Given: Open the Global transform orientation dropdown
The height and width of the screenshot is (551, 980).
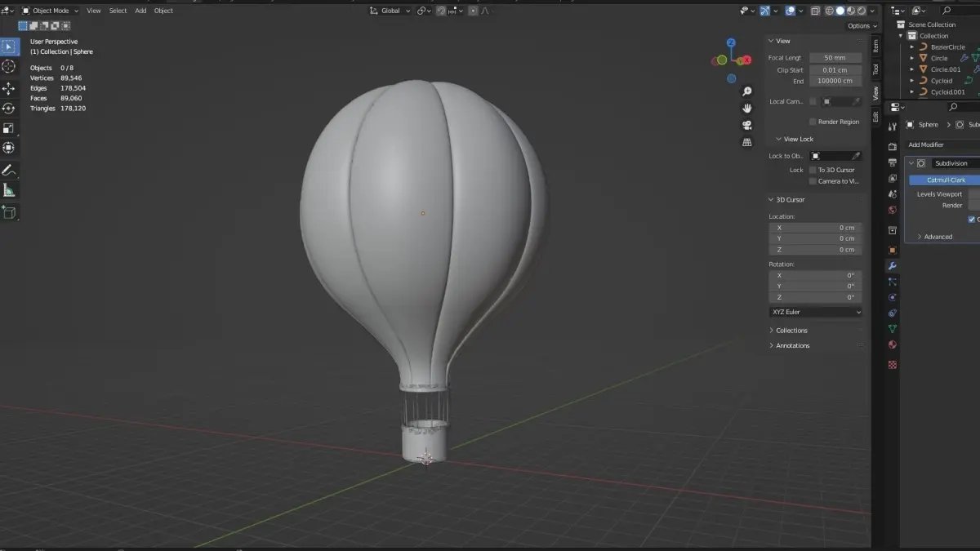Looking at the screenshot, I should pyautogui.click(x=390, y=11).
